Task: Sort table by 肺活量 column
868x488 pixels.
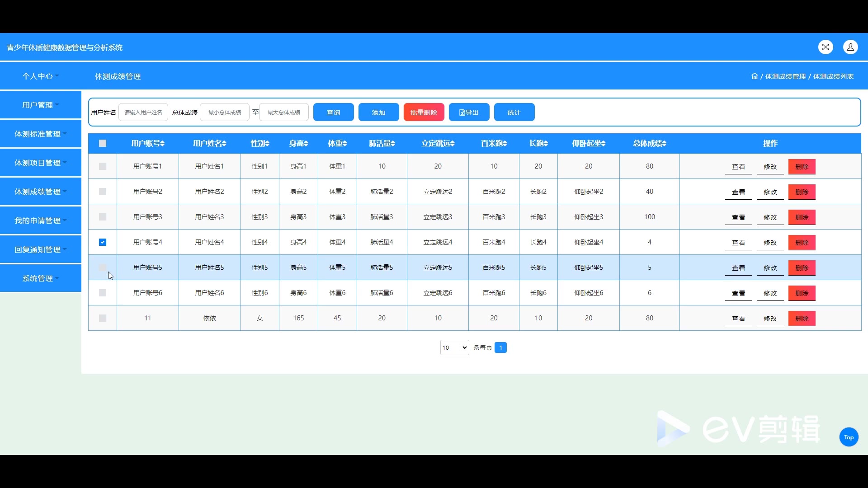Action: tap(392, 144)
